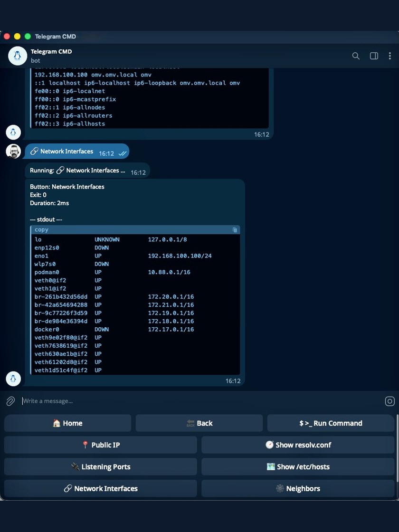Click the Public IP button

(x=100, y=445)
